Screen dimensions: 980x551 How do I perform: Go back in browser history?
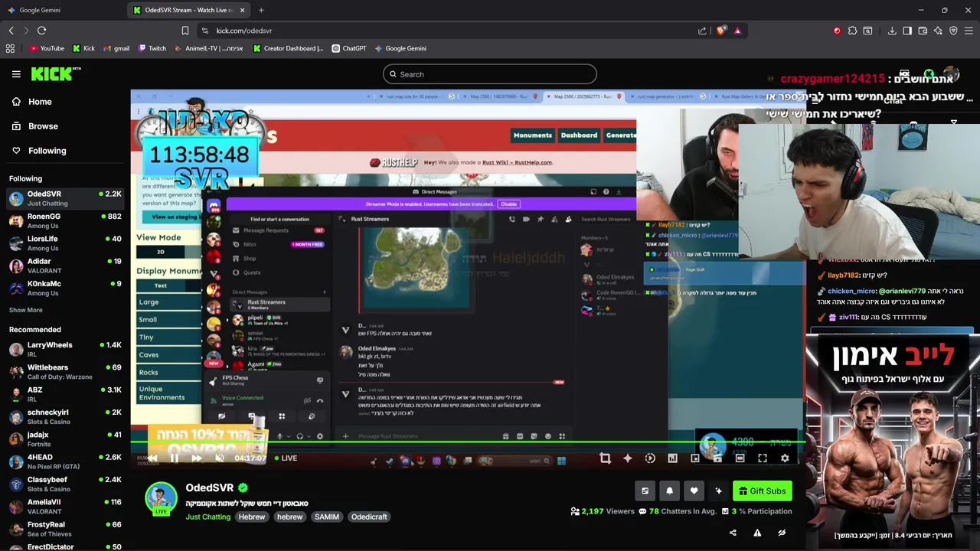coord(11,31)
